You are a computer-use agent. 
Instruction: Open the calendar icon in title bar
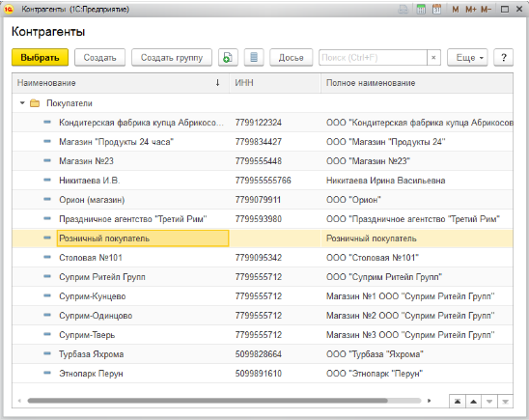click(x=436, y=9)
